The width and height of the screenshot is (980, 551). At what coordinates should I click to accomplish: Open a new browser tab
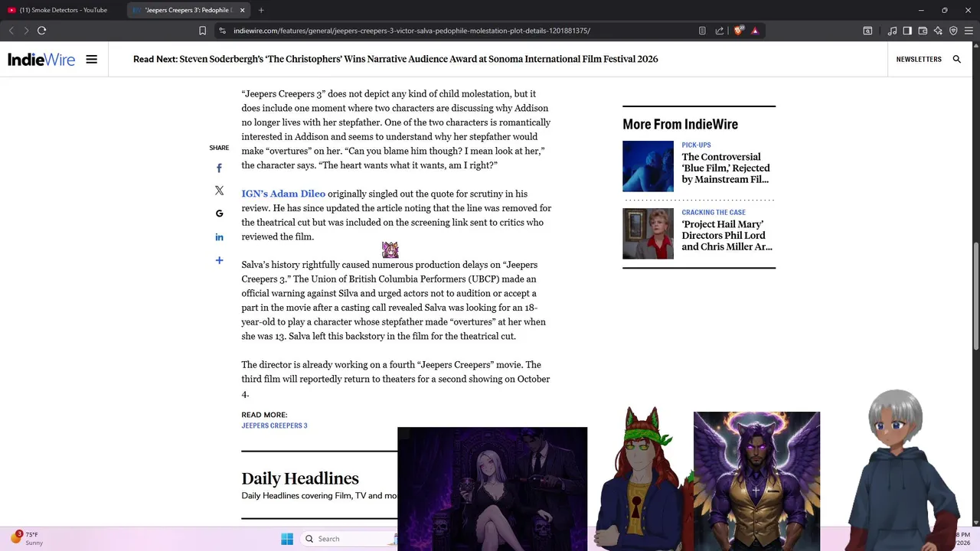click(261, 10)
